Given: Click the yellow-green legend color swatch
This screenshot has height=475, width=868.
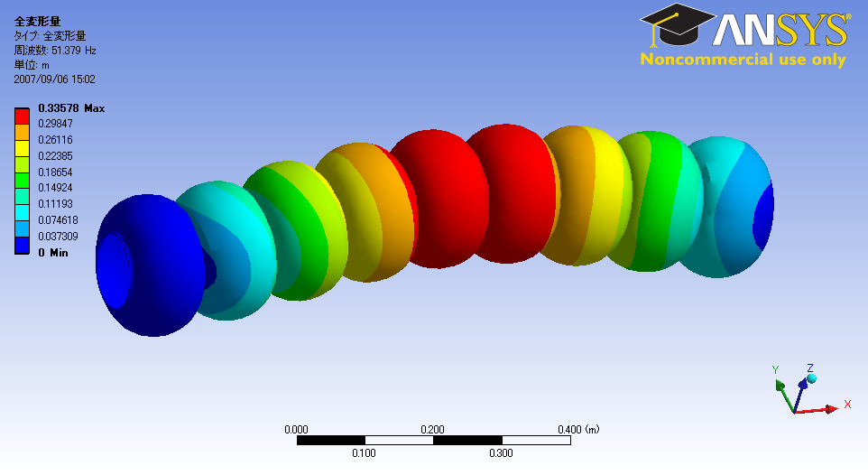Looking at the screenshot, I should 22,164.
